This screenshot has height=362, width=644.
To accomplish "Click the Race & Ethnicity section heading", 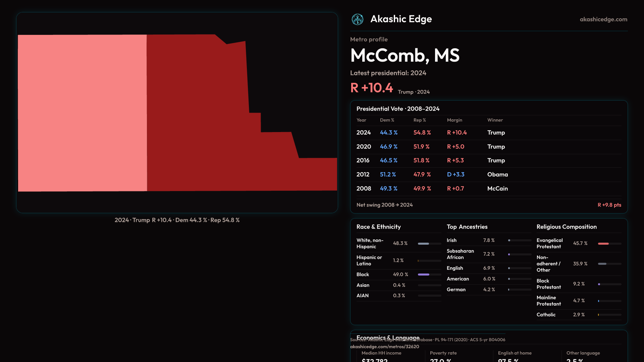I will coord(378,227).
